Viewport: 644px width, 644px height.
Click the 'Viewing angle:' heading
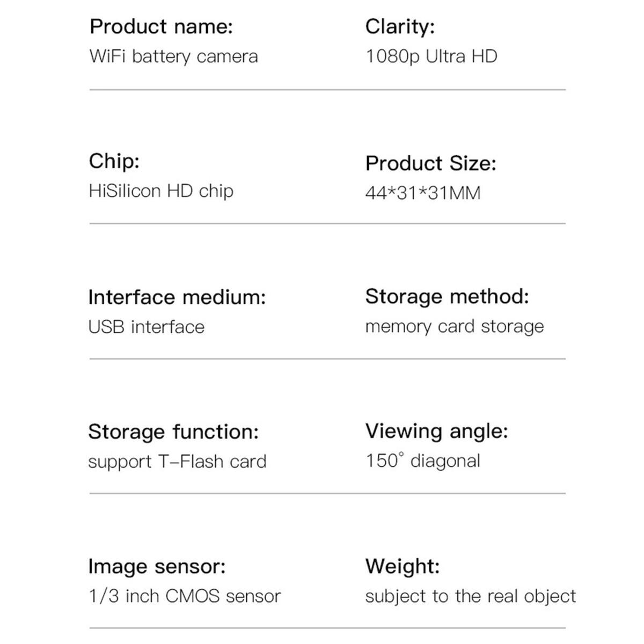click(x=437, y=431)
